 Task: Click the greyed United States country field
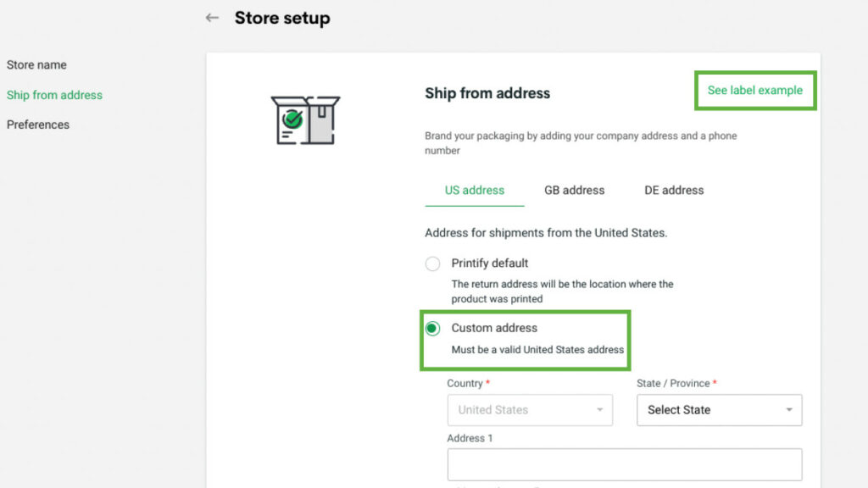509,410
